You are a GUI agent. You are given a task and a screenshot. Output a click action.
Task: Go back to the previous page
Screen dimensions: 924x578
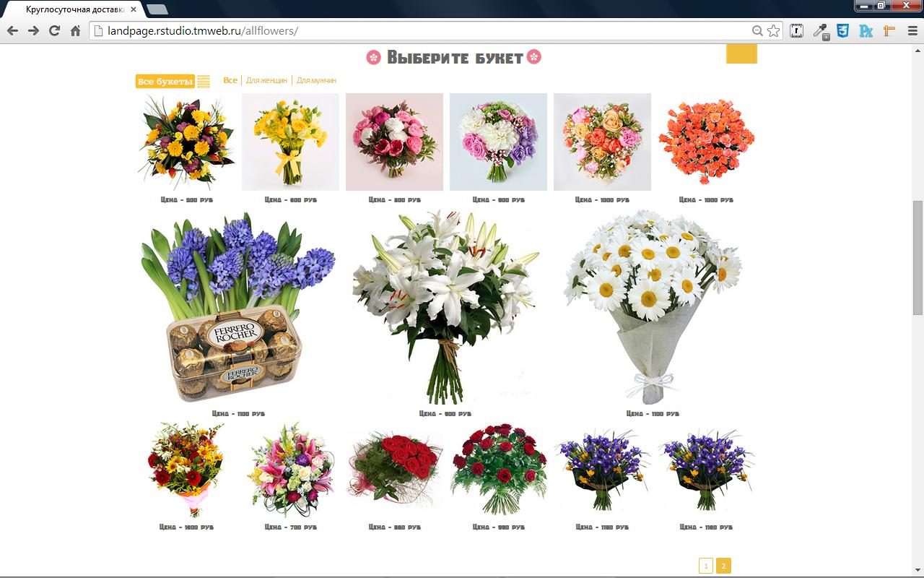[12, 31]
